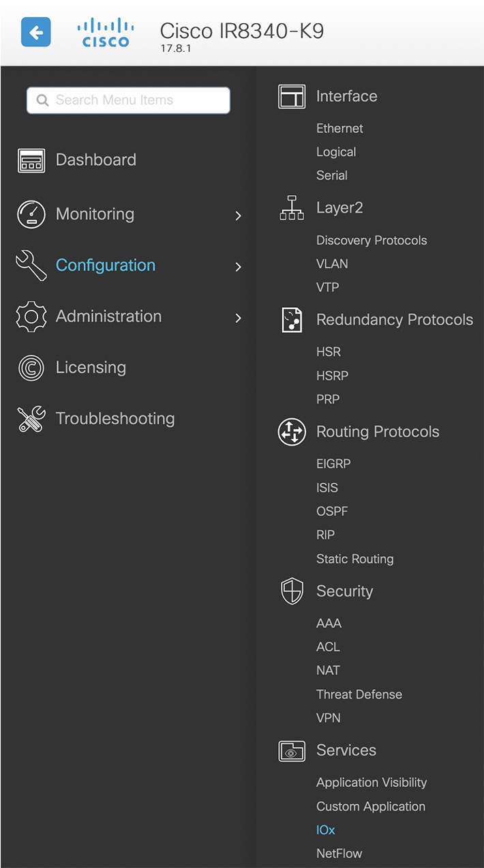Click the blue back arrow button
Viewport: 484px width, 868px height.
(x=36, y=32)
